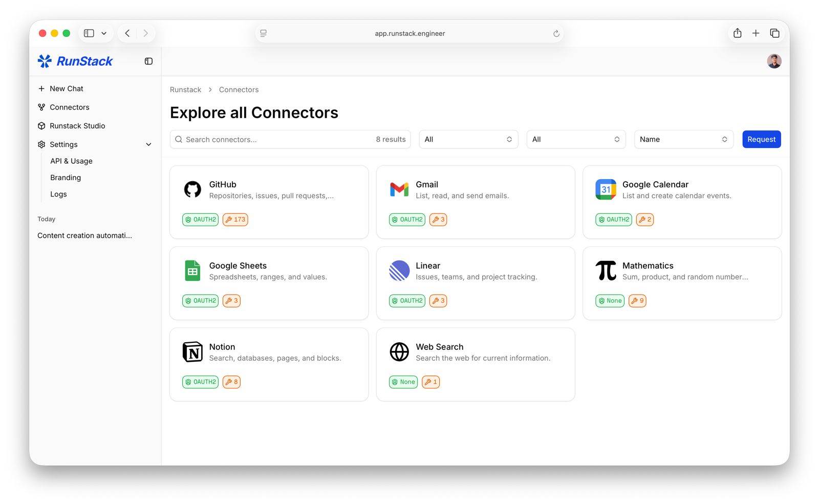
Task: Collapse the Settings section chevron
Action: (148, 145)
